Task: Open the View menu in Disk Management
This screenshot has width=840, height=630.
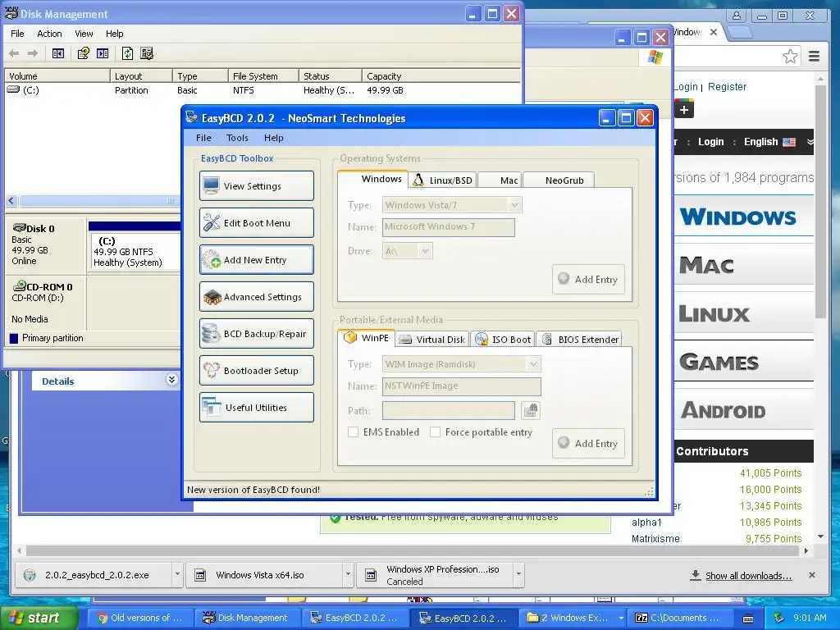Action: [x=84, y=33]
